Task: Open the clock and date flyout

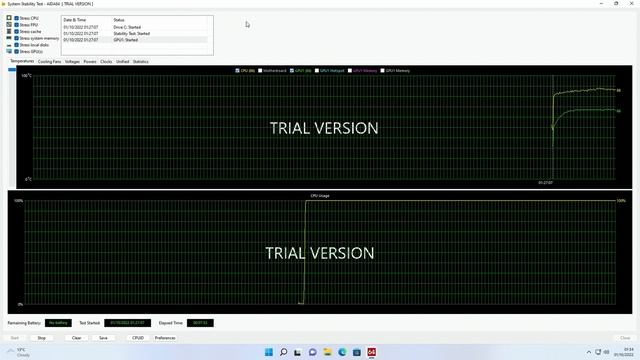Action: click(x=624, y=352)
